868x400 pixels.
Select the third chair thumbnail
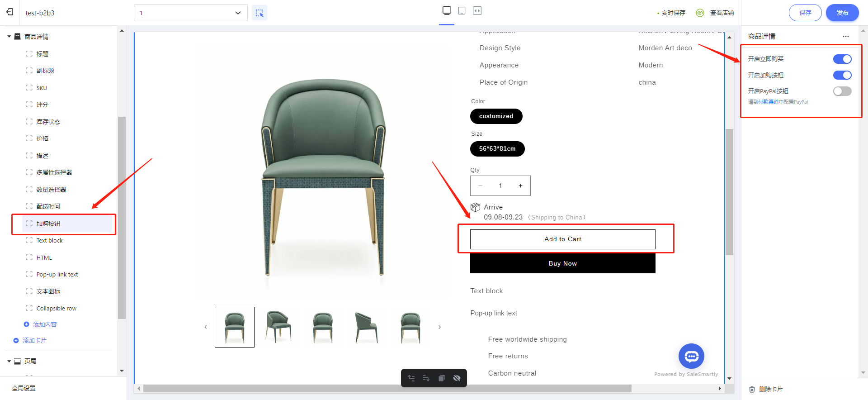pos(323,327)
